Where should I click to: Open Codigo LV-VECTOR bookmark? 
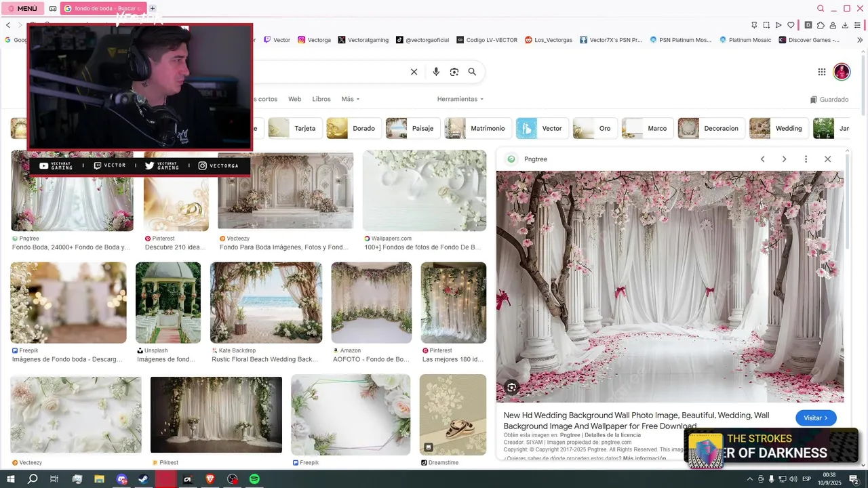pyautogui.click(x=487, y=40)
